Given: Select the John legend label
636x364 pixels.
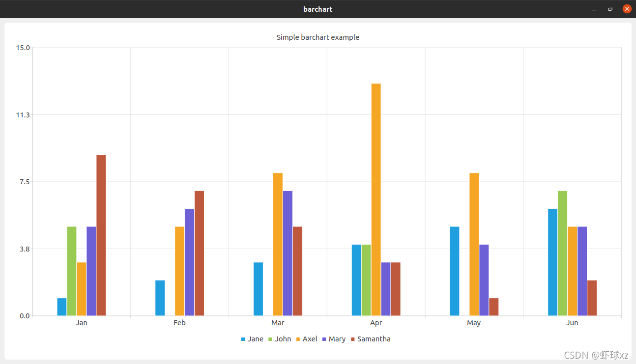Looking at the screenshot, I should click(283, 339).
